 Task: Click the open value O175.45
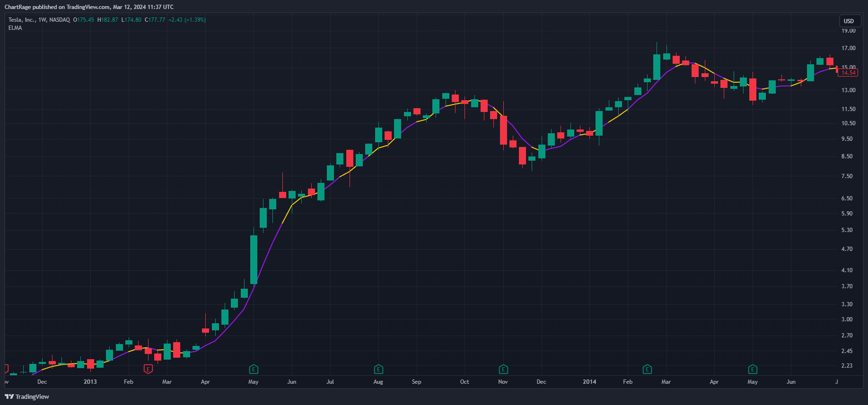click(x=84, y=20)
